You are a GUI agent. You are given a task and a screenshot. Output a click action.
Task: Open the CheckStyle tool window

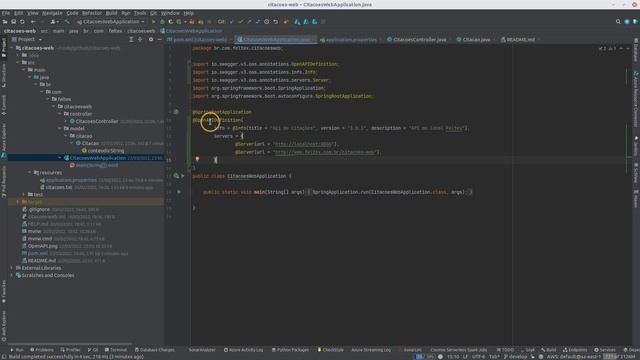[x=331, y=350]
